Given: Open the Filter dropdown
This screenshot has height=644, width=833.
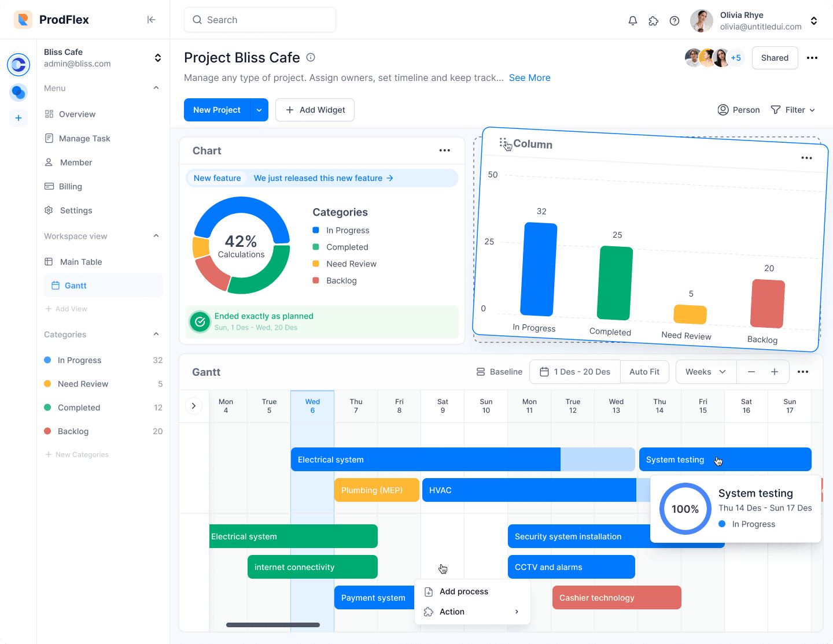Looking at the screenshot, I should coord(793,110).
